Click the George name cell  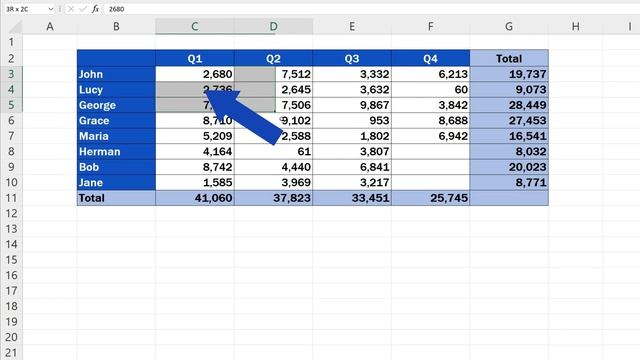(x=116, y=105)
